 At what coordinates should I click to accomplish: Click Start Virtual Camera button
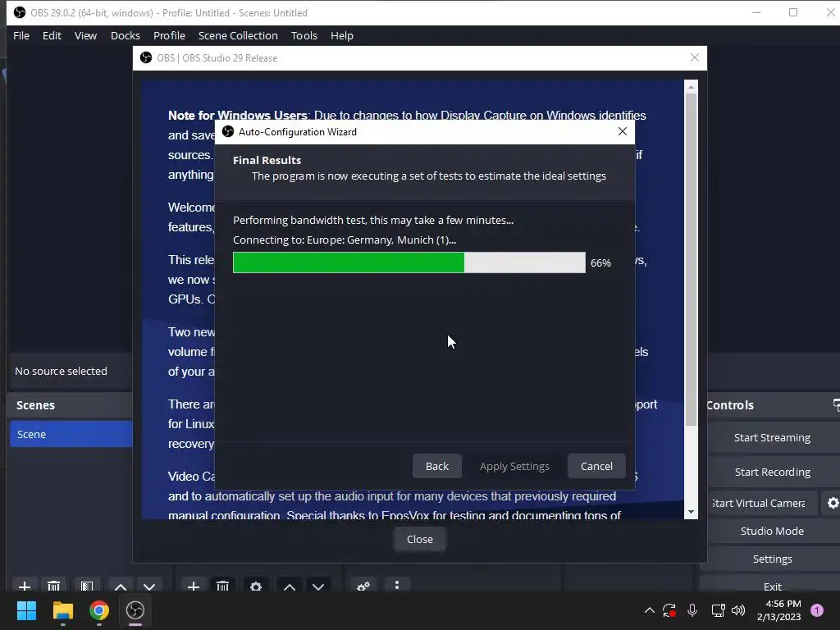tap(762, 503)
